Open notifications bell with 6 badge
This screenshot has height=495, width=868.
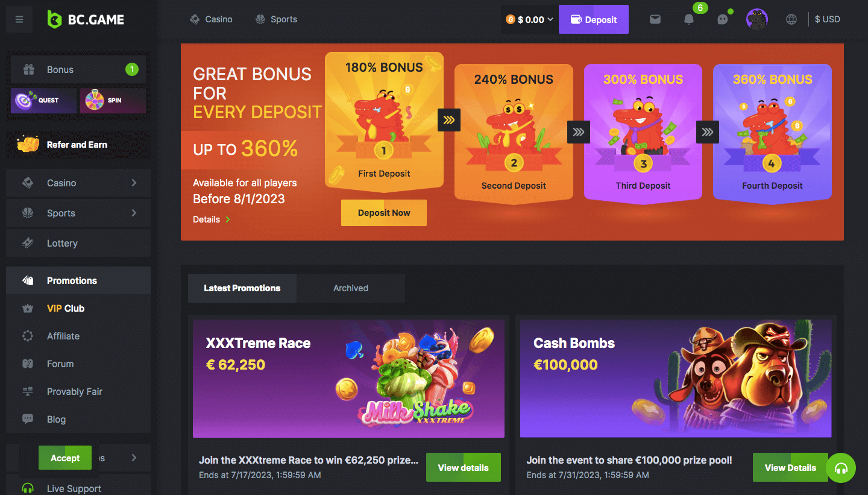689,19
